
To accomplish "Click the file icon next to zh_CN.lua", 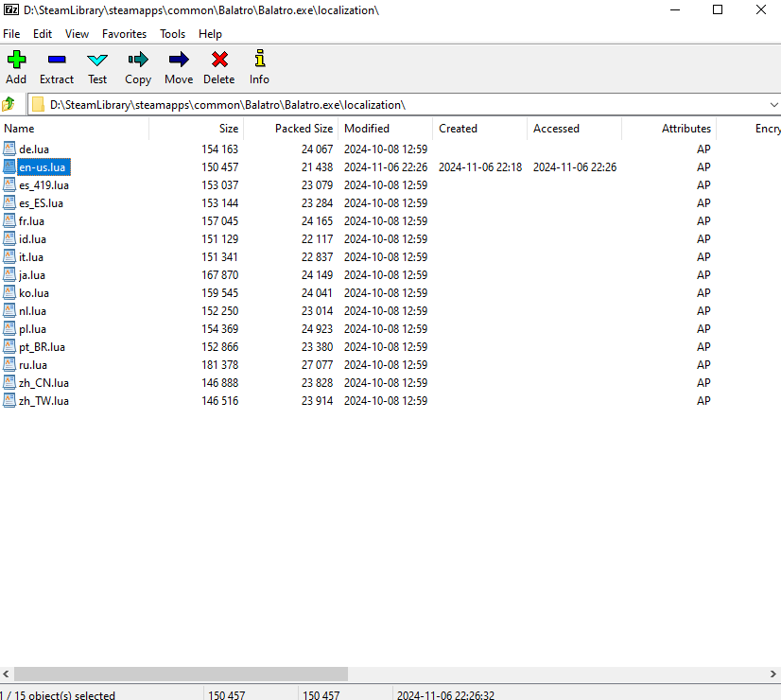I will pos(9,381).
